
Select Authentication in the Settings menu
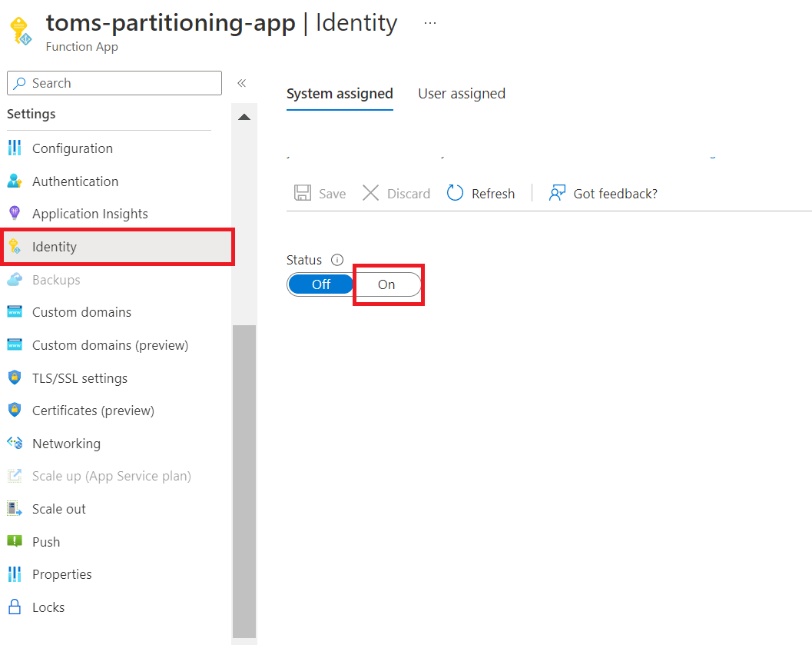[x=75, y=181]
